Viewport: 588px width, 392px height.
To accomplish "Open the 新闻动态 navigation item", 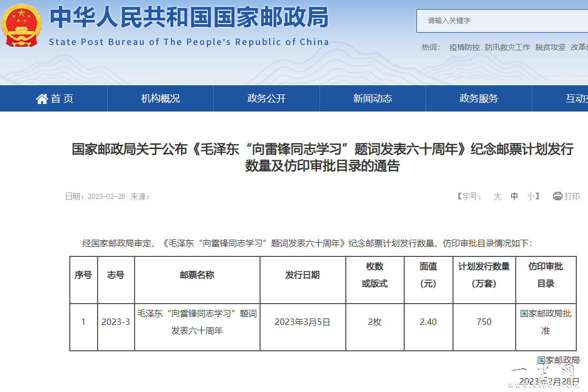I will (373, 99).
